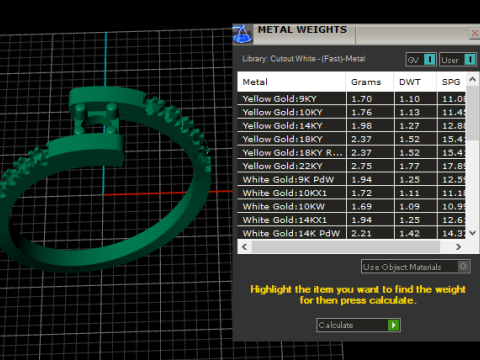Select the White Gold:10KW row
This screenshot has width=480, height=360.
click(x=351, y=207)
